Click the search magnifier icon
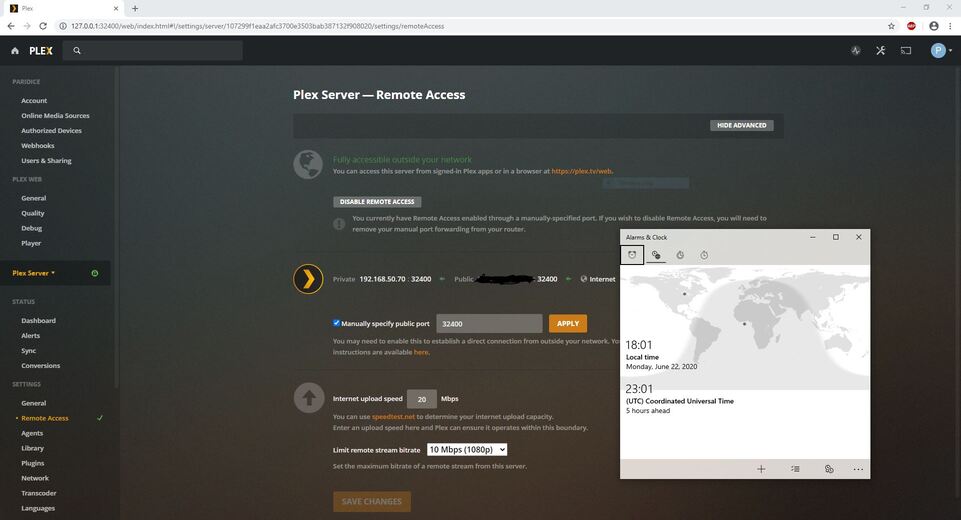961x520 pixels. click(77, 50)
